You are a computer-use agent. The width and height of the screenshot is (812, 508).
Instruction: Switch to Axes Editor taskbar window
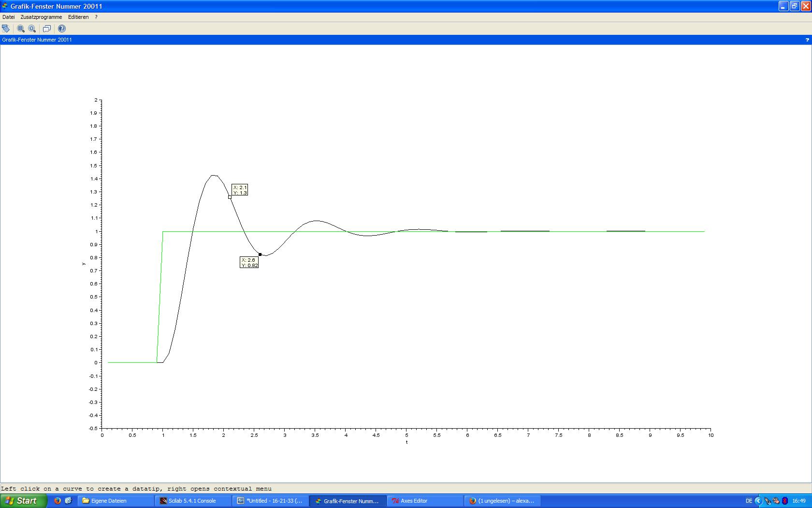pos(424,501)
